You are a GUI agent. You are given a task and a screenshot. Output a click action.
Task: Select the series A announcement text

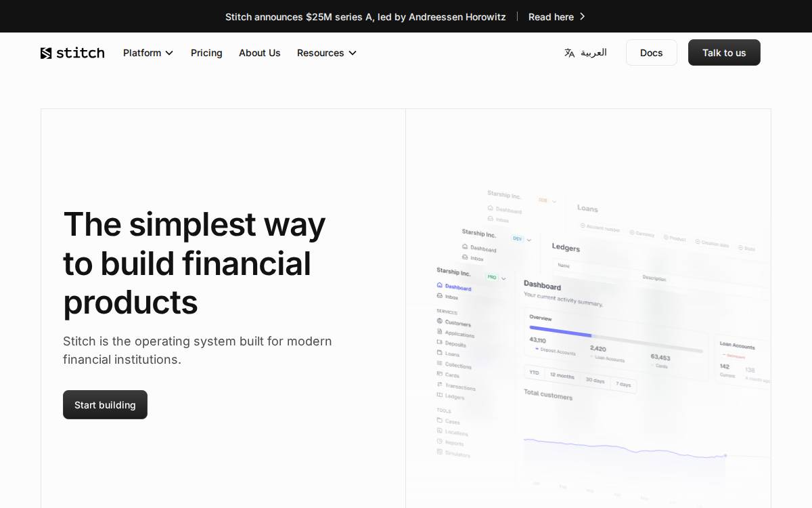[365, 16]
